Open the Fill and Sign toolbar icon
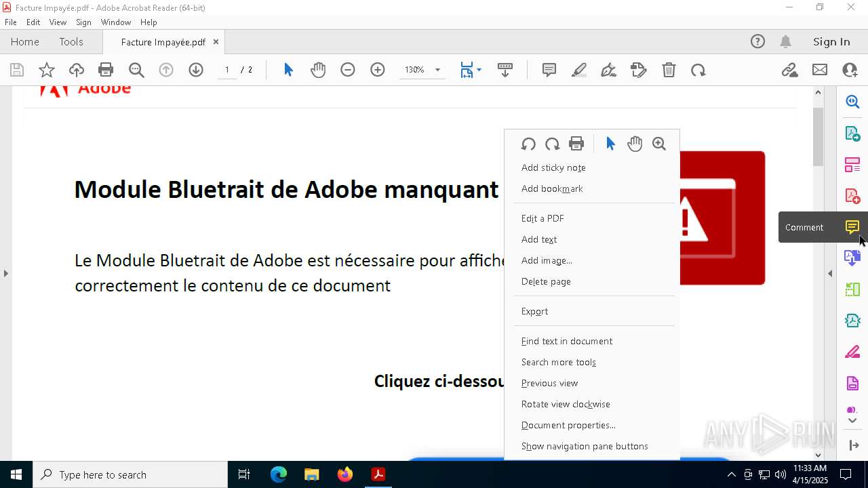The image size is (868, 488). [x=639, y=70]
